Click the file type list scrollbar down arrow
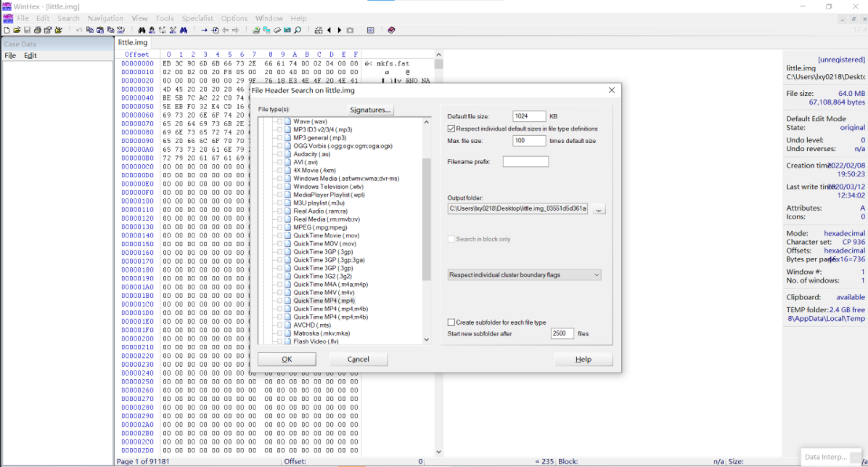Screen dimensions: 868x467 coord(427,340)
